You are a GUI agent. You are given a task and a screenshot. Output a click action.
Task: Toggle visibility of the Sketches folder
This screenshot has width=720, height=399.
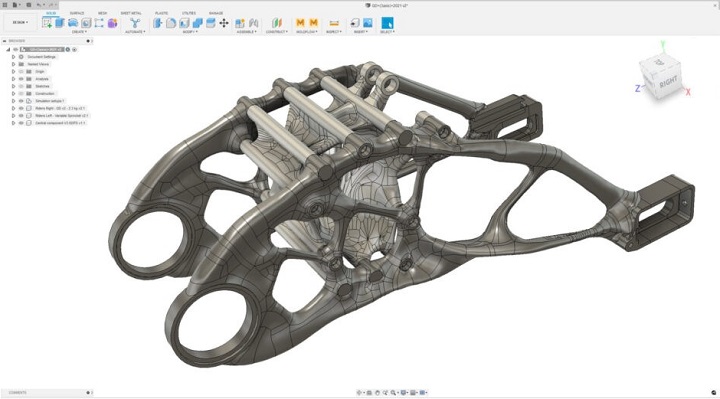tap(21, 86)
